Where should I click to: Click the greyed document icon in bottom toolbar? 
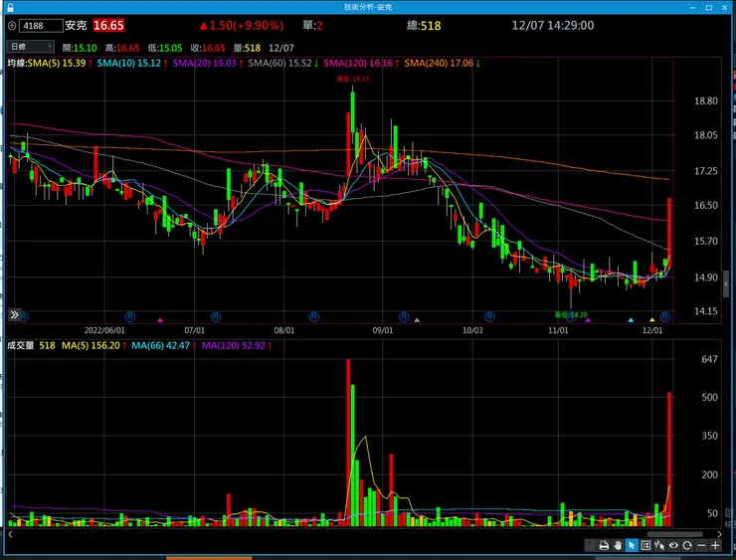(x=590, y=545)
